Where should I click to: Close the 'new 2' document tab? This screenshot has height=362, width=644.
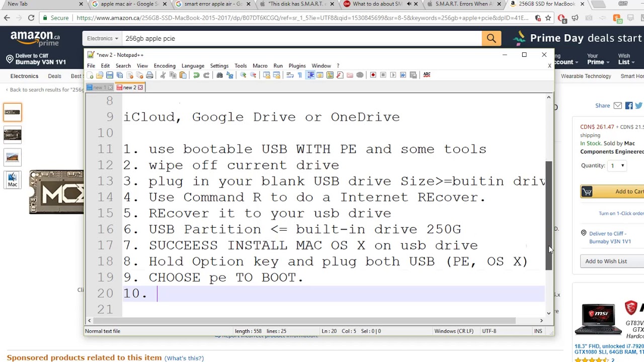click(x=140, y=87)
